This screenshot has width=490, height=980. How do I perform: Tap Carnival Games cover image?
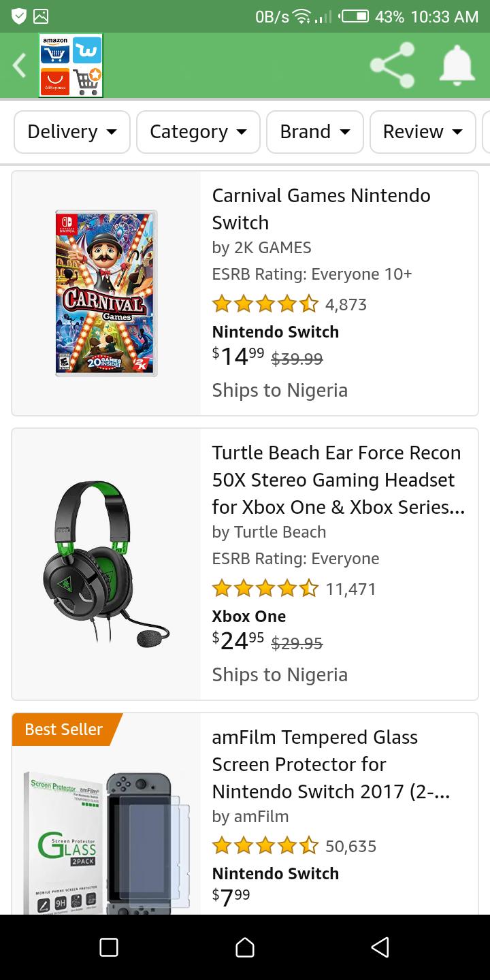(106, 293)
